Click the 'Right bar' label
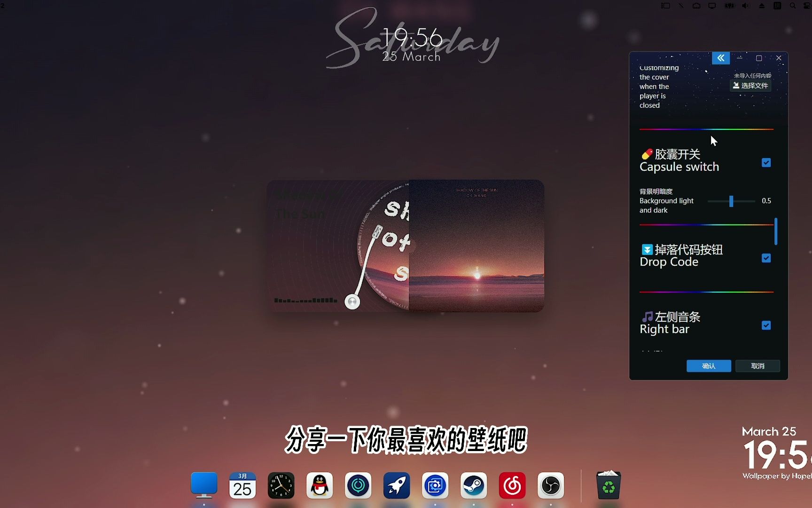The image size is (812, 508). point(664,329)
